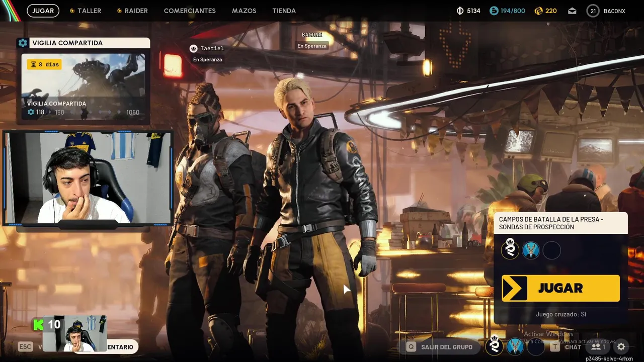Viewport: 644px width, 362px height.
Task: Click the 220 token balance value
Action: (x=551, y=11)
